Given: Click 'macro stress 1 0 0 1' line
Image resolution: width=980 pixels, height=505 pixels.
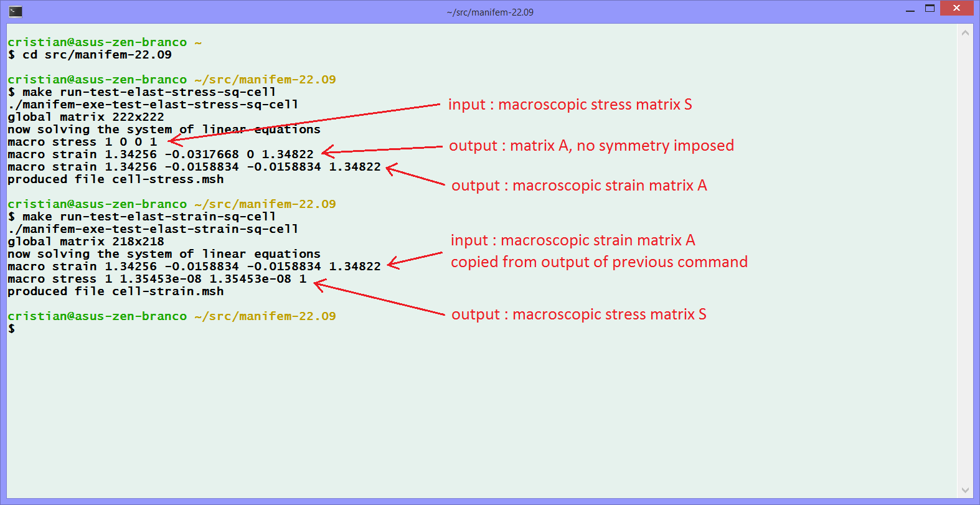Looking at the screenshot, I should coord(82,142).
